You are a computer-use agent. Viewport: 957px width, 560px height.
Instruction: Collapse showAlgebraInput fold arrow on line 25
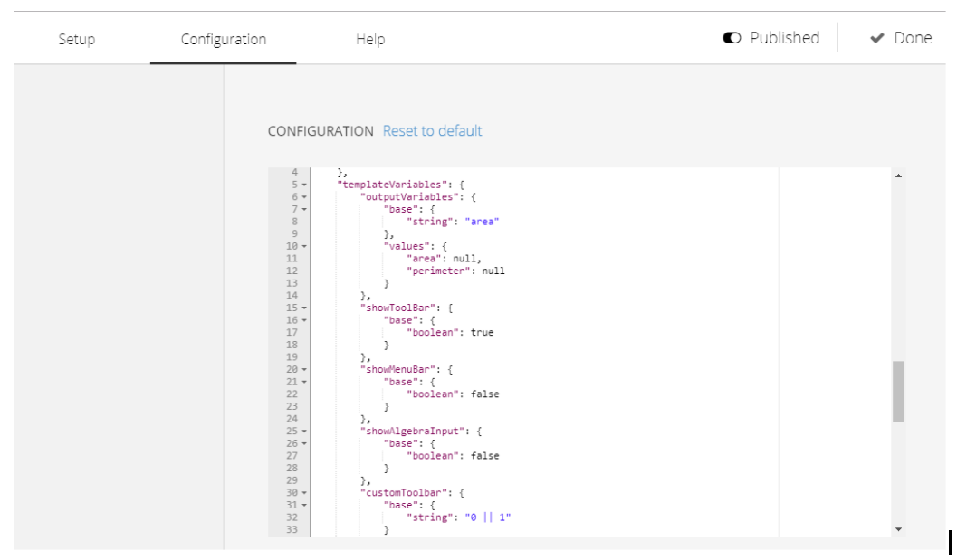pyautogui.click(x=304, y=432)
